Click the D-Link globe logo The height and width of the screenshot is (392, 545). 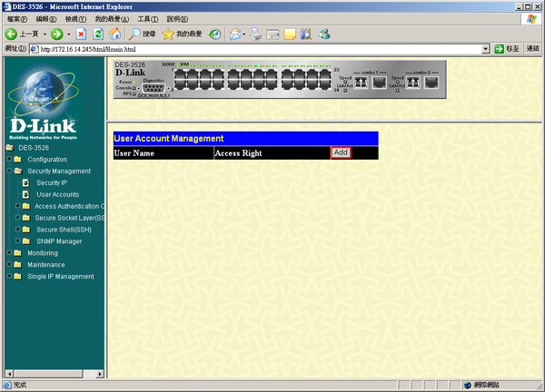(x=43, y=102)
